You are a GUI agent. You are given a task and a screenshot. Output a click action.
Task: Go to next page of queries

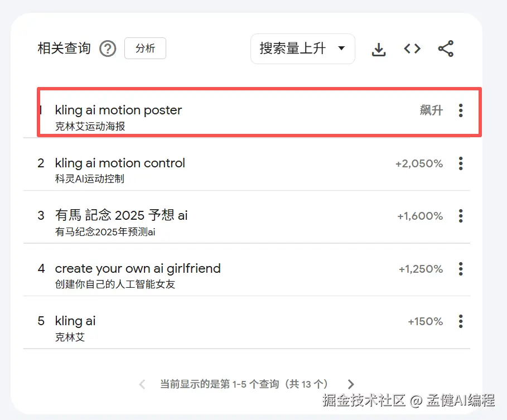pos(351,384)
